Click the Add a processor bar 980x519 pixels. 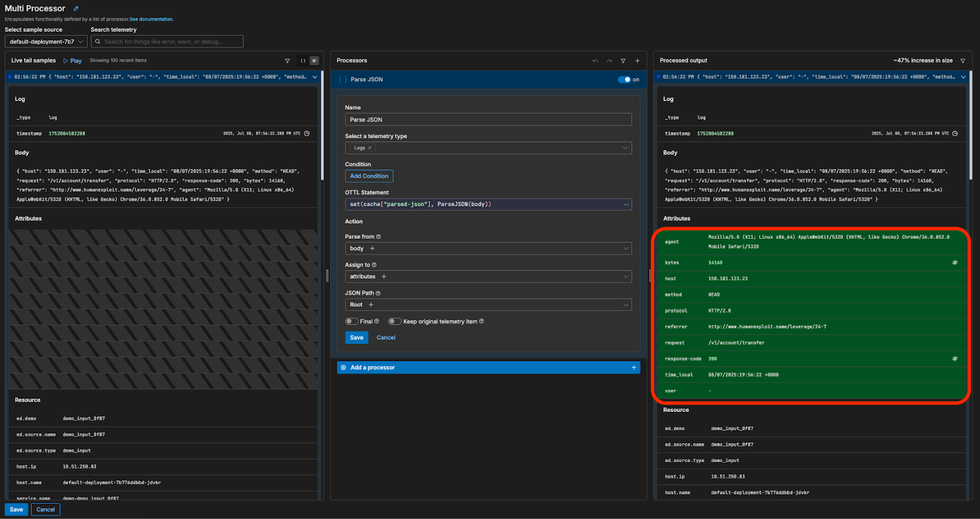point(488,367)
